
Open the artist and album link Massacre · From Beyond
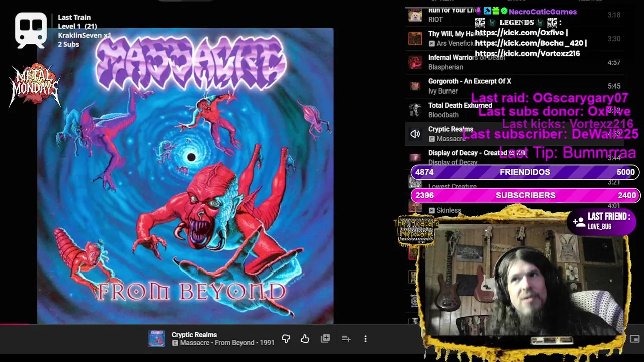click(x=227, y=343)
